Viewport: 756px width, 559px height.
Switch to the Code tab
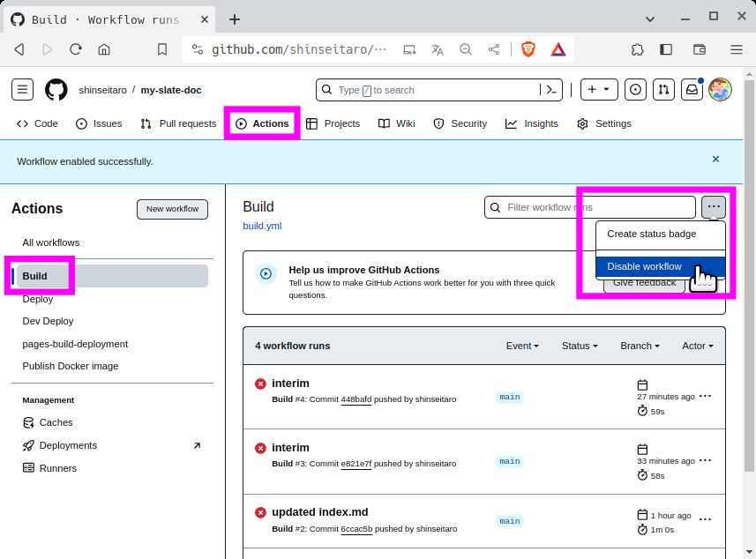[x=37, y=123]
